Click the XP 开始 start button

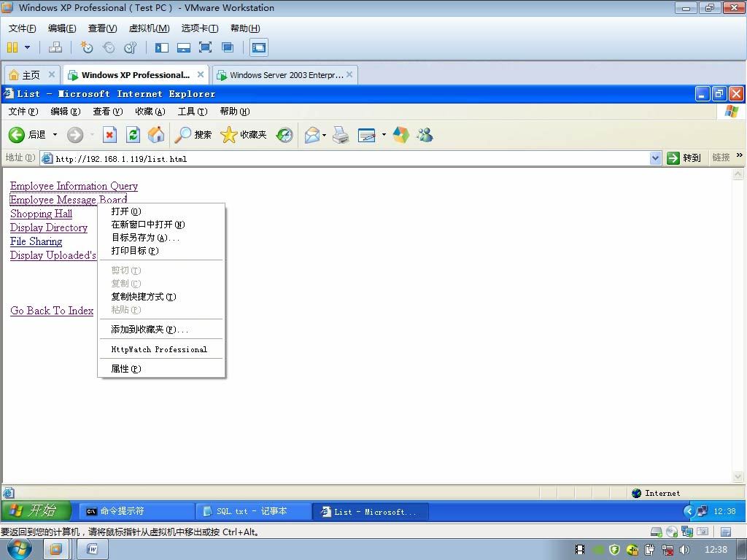(x=36, y=511)
